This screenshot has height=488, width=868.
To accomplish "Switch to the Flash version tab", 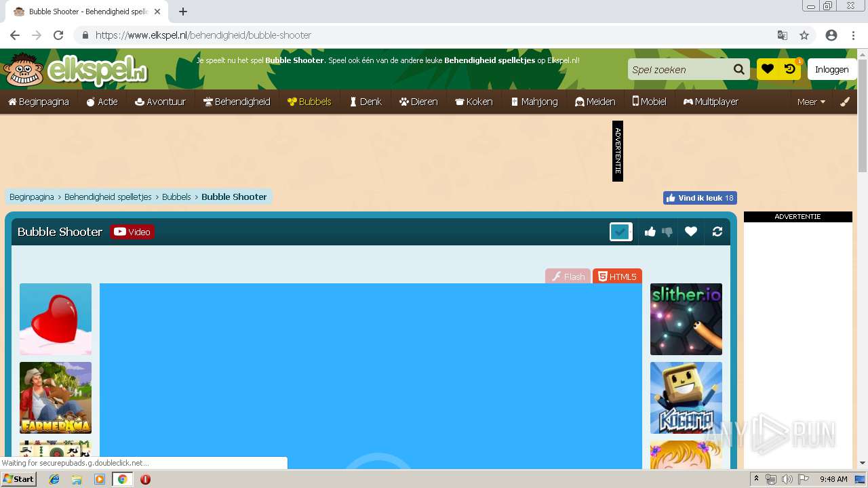I will pos(568,277).
